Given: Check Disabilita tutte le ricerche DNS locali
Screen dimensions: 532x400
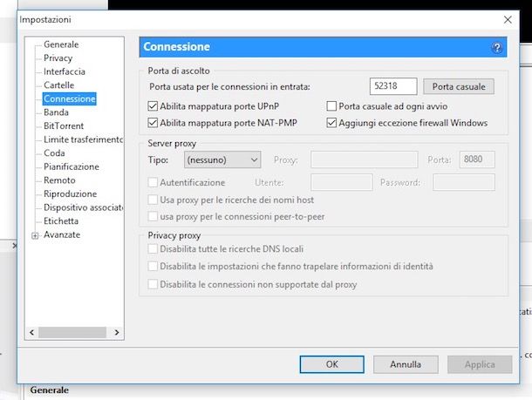Looking at the screenshot, I should [153, 249].
